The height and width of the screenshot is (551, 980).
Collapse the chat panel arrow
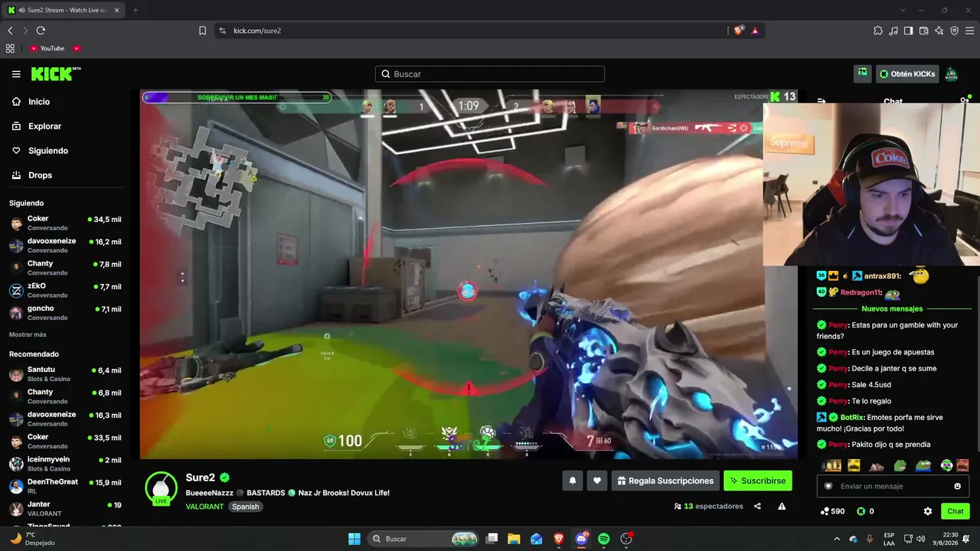(822, 101)
